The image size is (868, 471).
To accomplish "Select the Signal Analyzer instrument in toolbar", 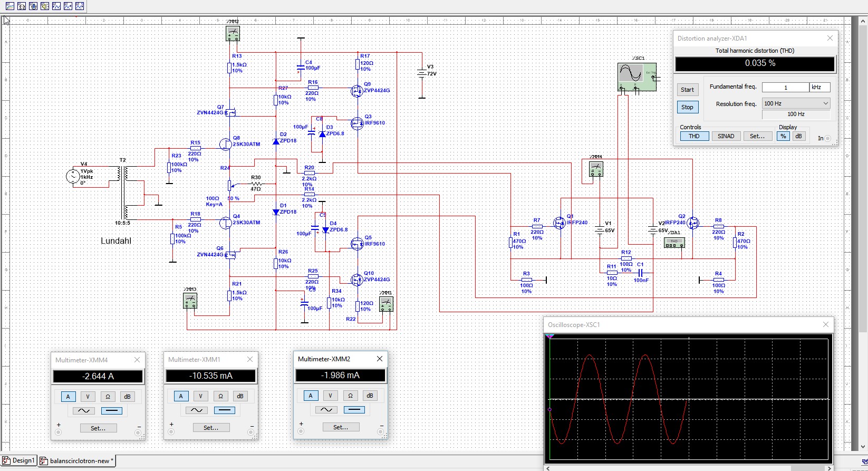I will [56, 6].
